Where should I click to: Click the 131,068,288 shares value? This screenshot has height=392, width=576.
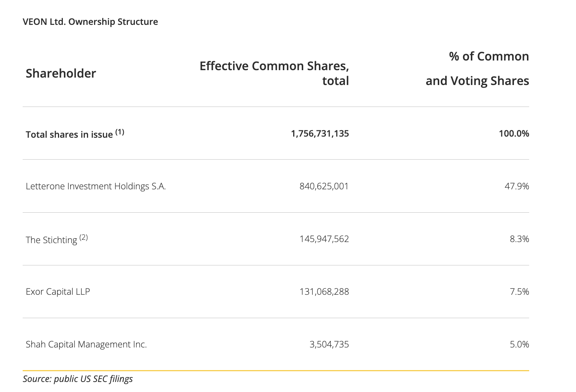click(324, 292)
